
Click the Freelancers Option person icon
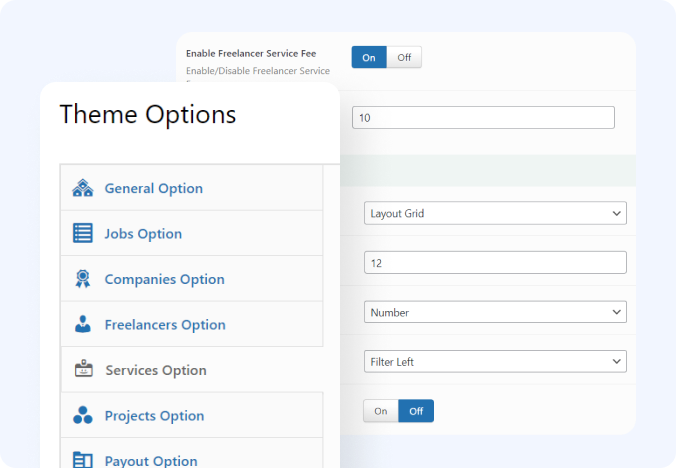point(83,324)
